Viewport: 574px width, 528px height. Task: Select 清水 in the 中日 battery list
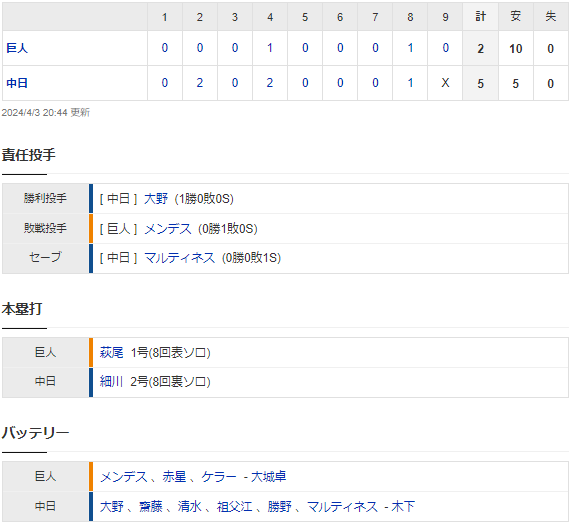click(x=190, y=507)
